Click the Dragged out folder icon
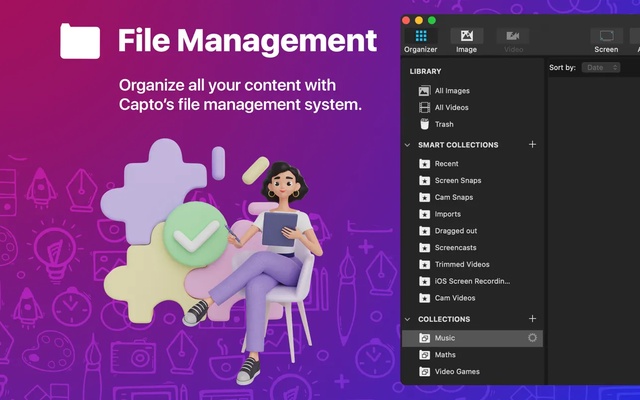 pos(424,231)
